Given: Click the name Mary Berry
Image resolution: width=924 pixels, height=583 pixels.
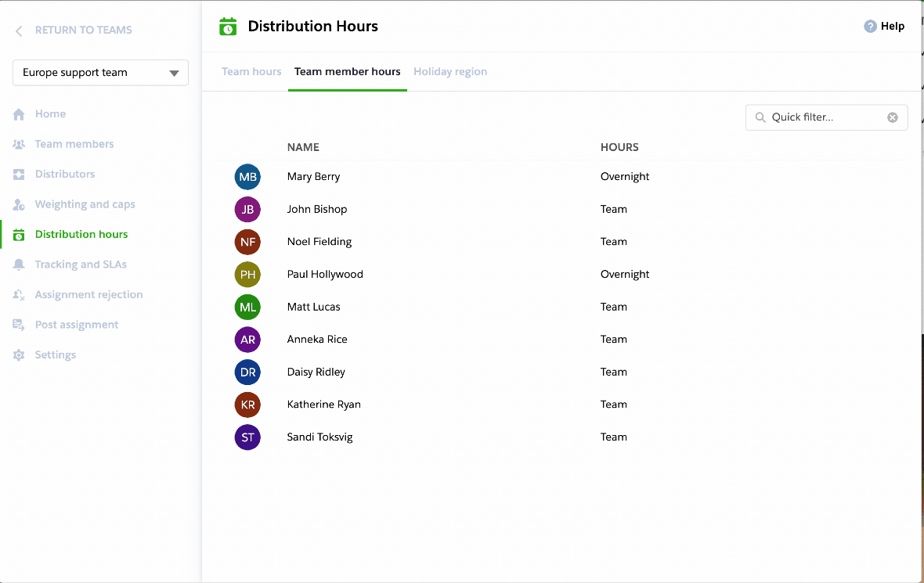Looking at the screenshot, I should click(313, 177).
